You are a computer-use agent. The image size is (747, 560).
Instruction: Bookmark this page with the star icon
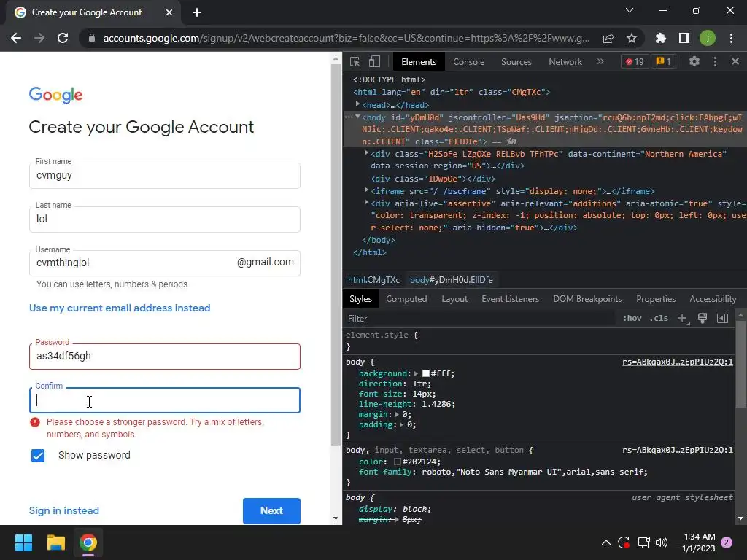(x=632, y=38)
